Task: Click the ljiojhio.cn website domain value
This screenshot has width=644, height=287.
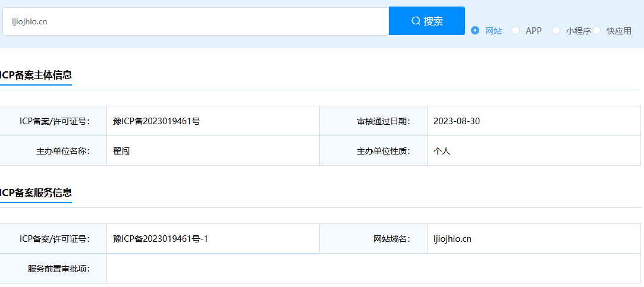Action: (453, 239)
